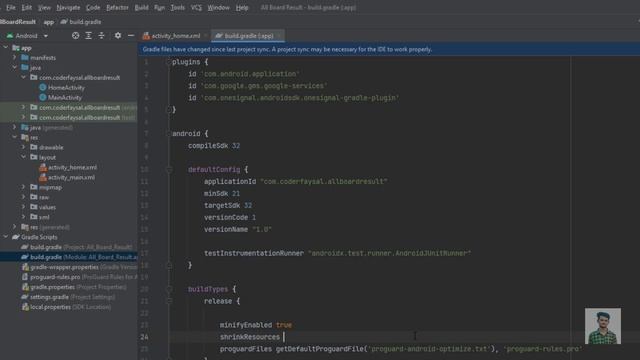Screen dimensions: 640x360
Task: Open local.properties file
Action: pyautogui.click(x=67, y=307)
